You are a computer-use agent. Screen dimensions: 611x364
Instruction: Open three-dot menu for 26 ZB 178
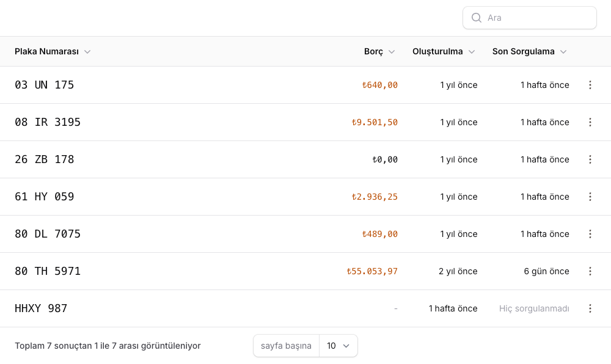(x=590, y=159)
